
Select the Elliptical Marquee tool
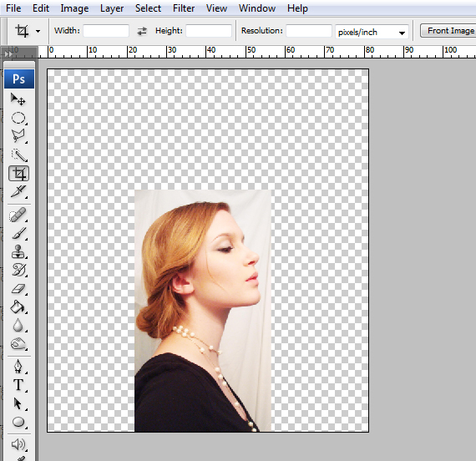pos(18,118)
